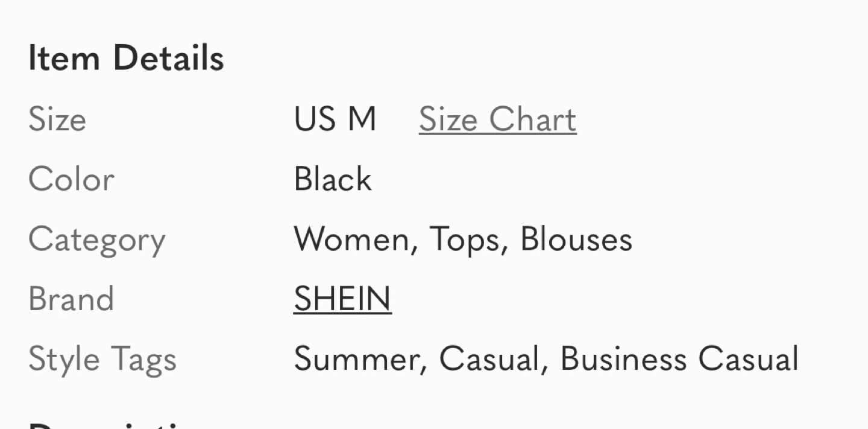Select the Size field label
868x429 pixels.
click(57, 119)
